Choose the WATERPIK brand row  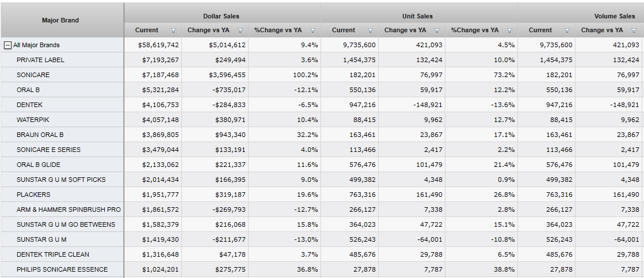click(x=33, y=120)
